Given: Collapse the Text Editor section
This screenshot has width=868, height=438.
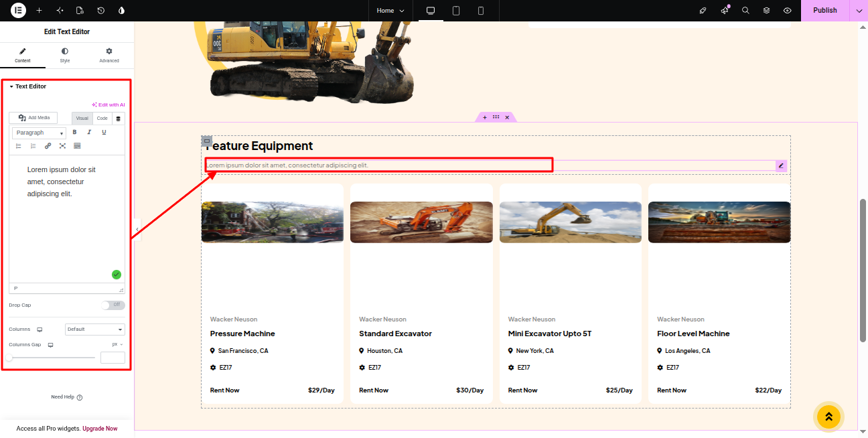Looking at the screenshot, I should [x=27, y=86].
